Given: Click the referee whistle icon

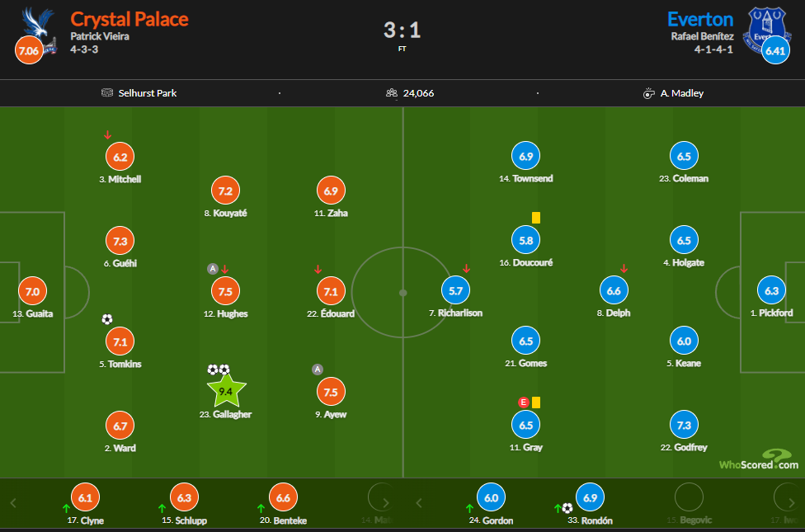Looking at the screenshot, I should pos(649,93).
